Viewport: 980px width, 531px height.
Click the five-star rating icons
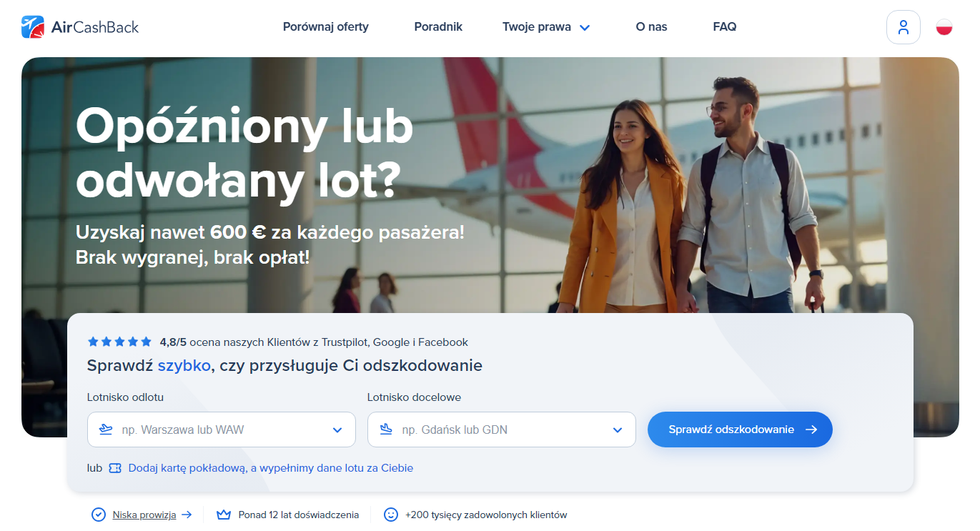pos(119,342)
